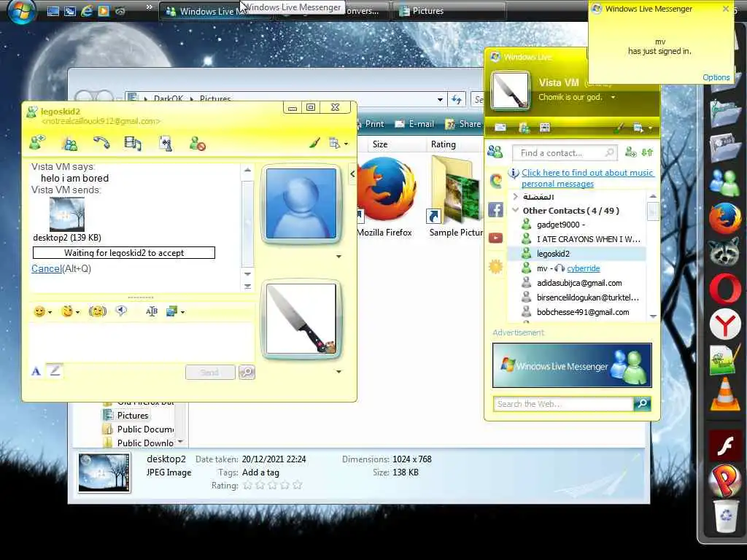Click the Invite someone to conversation icon
The height and width of the screenshot is (560, 747).
[36, 142]
